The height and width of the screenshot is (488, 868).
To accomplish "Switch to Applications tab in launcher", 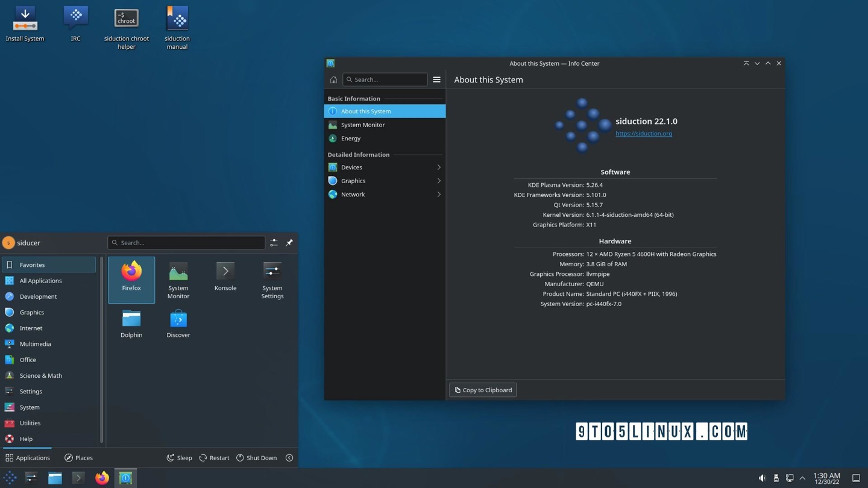I will click(x=28, y=458).
